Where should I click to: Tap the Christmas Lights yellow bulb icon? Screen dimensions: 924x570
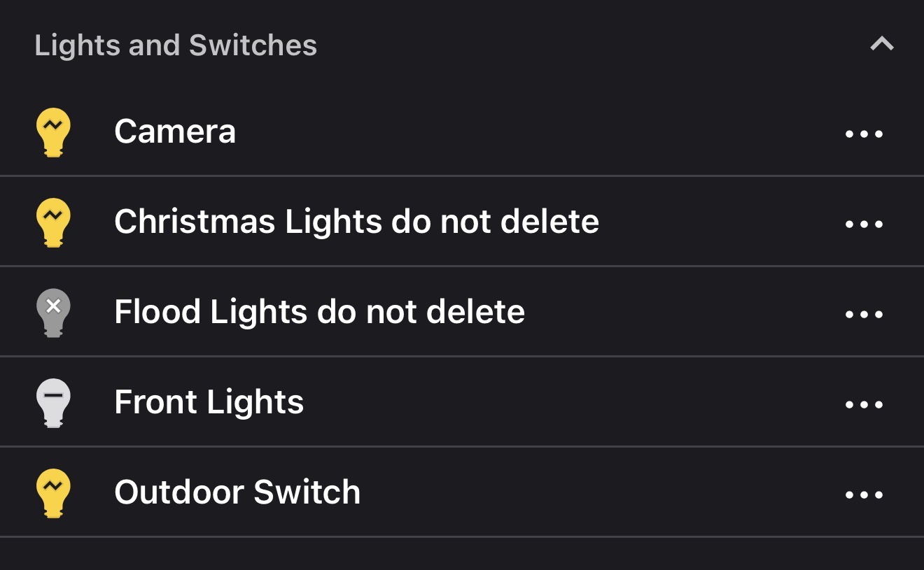pos(53,225)
